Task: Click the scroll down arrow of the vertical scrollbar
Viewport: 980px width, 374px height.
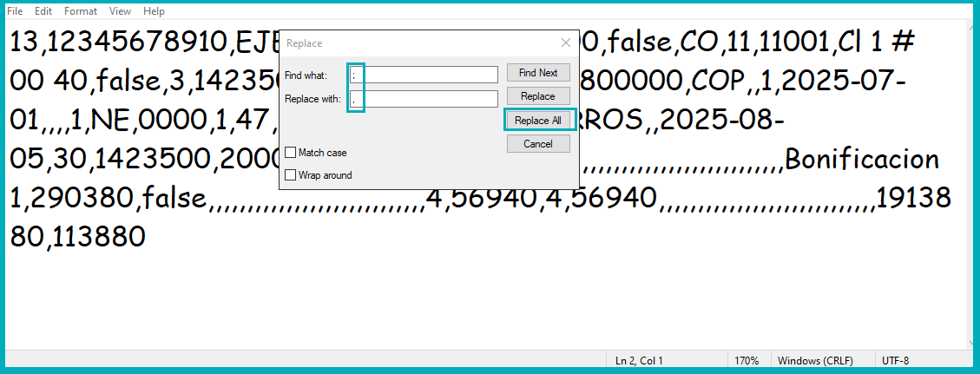Action: point(971,342)
